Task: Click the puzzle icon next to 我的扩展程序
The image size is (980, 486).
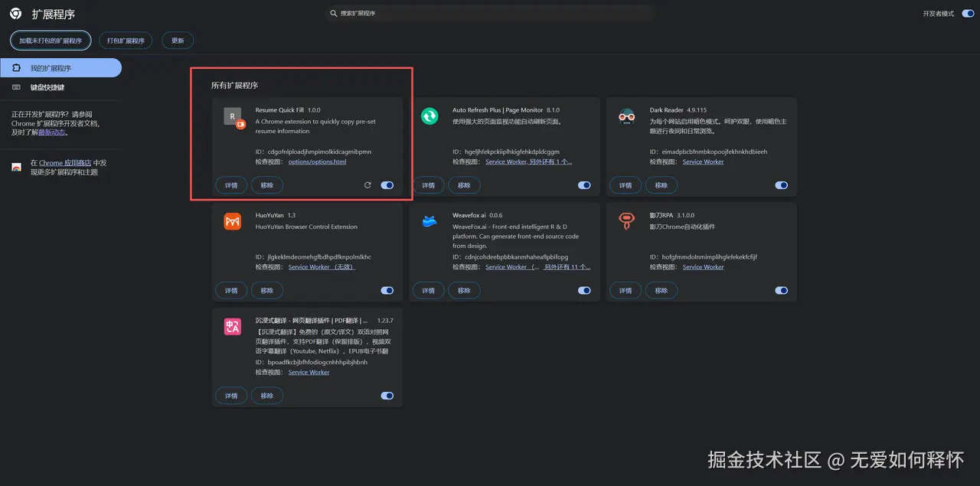Action: [16, 68]
